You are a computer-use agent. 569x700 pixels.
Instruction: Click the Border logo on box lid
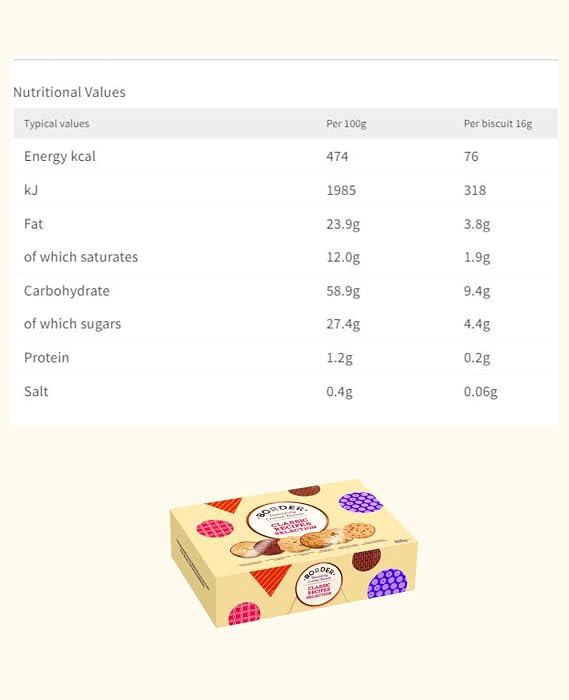[287, 520]
